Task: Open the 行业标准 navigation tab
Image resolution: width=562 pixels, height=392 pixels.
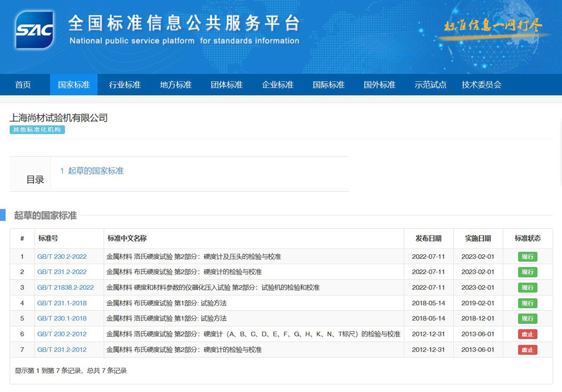Action: tap(125, 85)
